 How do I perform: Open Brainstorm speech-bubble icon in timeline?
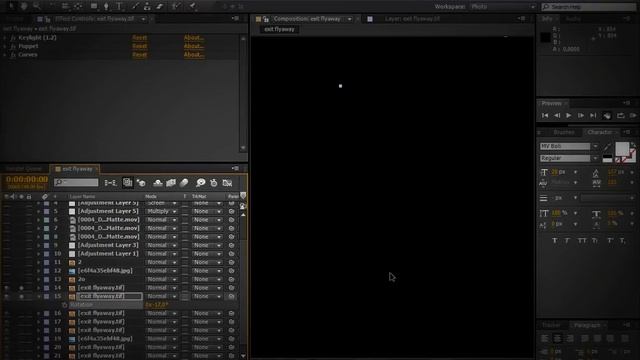point(200,183)
